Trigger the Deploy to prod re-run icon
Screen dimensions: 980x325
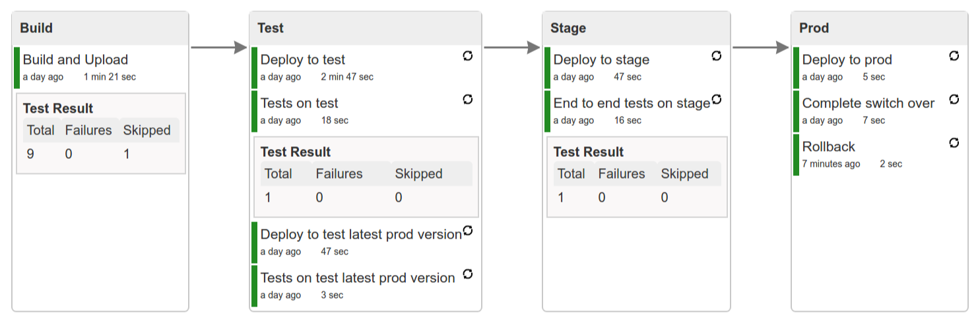click(x=954, y=56)
